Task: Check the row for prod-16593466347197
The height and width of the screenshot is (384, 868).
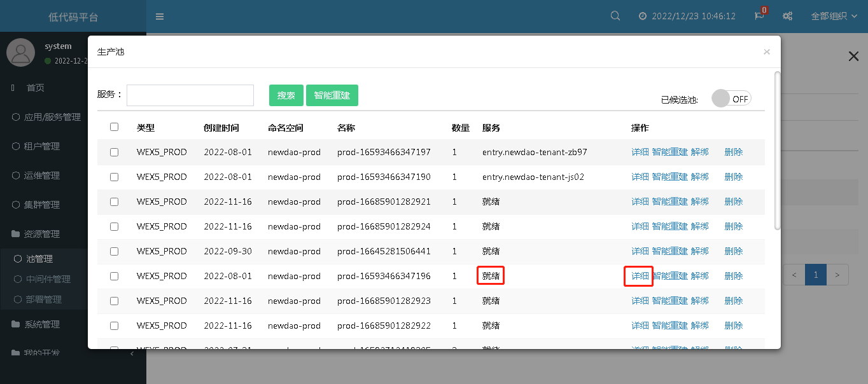Action: (x=115, y=153)
